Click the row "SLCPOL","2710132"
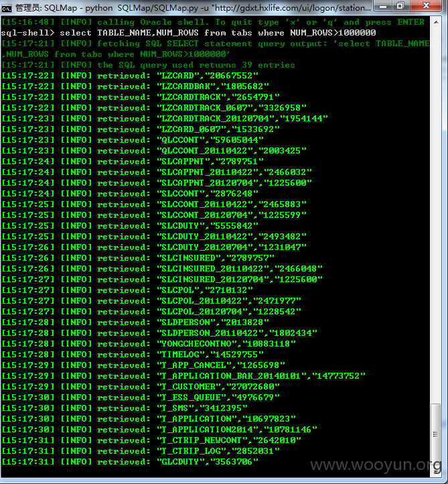448x484 pixels. pyautogui.click(x=127, y=290)
